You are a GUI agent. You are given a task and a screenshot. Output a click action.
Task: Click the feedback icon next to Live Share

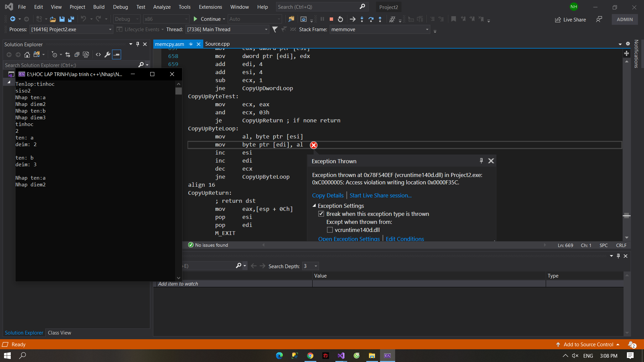tap(599, 19)
